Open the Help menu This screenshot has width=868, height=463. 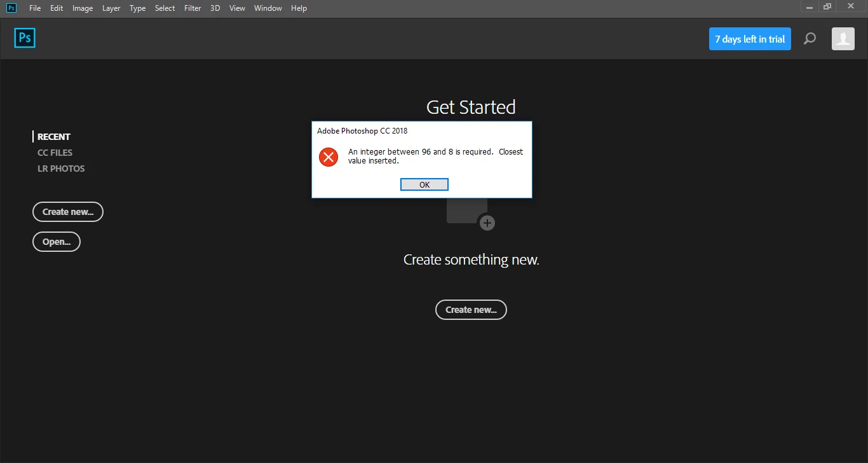point(299,8)
